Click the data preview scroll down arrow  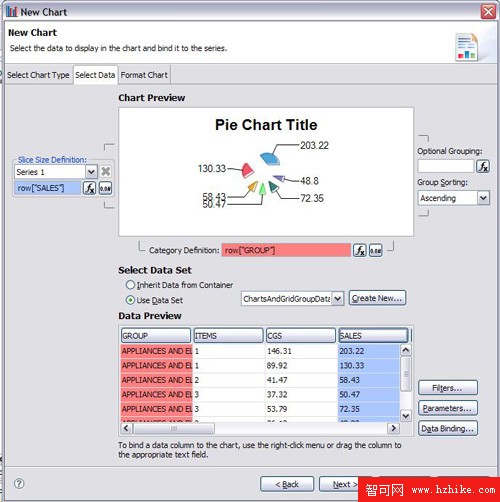pyautogui.click(x=405, y=416)
